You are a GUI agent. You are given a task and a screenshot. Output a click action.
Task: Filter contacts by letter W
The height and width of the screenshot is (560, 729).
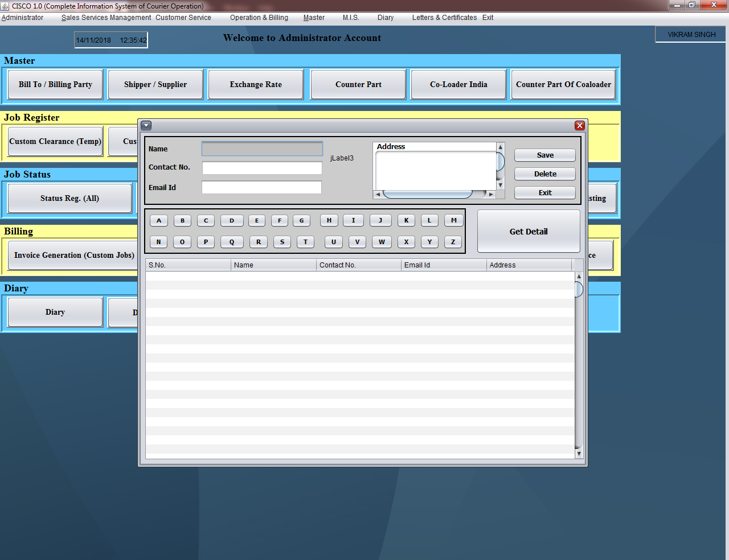[x=382, y=242]
